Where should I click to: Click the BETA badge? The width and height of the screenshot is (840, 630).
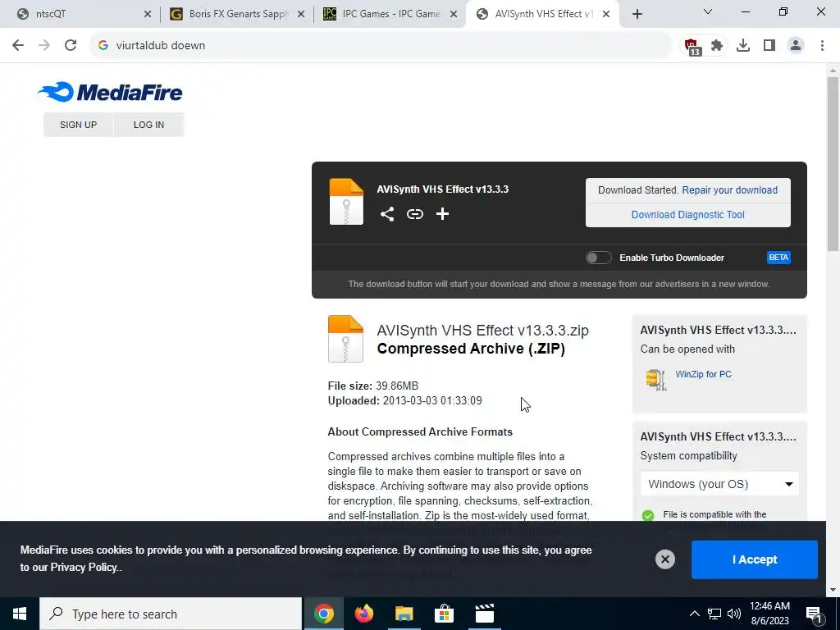778,258
